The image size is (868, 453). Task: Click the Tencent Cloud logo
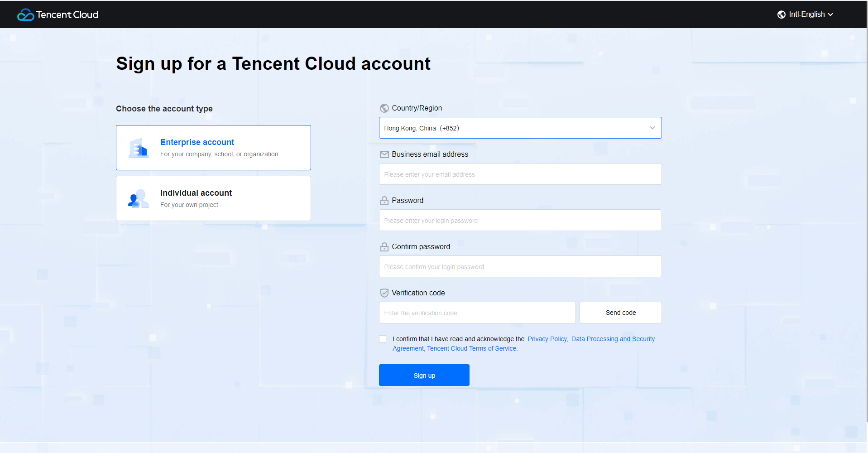point(58,14)
